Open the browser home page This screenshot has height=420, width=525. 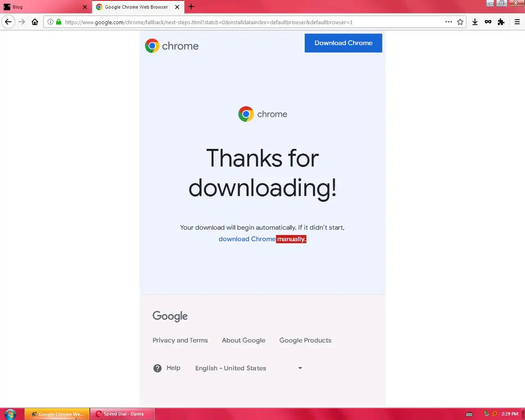[35, 22]
